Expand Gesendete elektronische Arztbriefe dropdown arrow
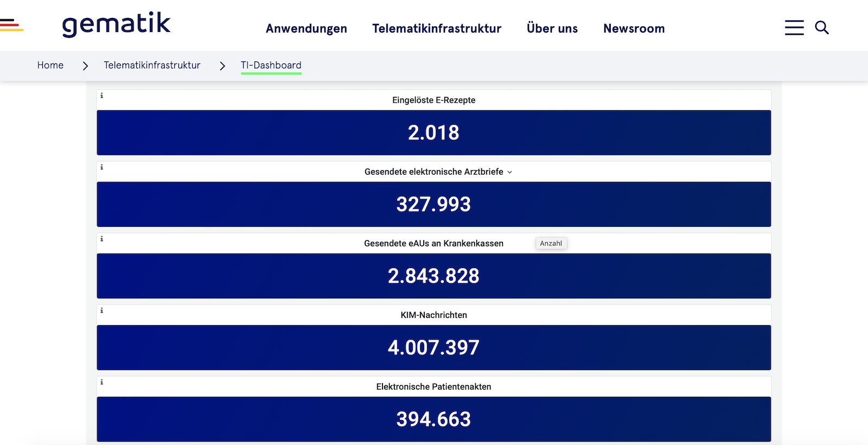The image size is (868, 445). click(509, 172)
